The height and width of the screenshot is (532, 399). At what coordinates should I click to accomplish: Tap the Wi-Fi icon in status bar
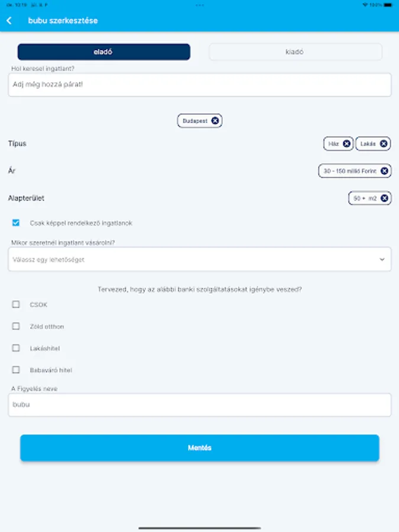tap(365, 4)
